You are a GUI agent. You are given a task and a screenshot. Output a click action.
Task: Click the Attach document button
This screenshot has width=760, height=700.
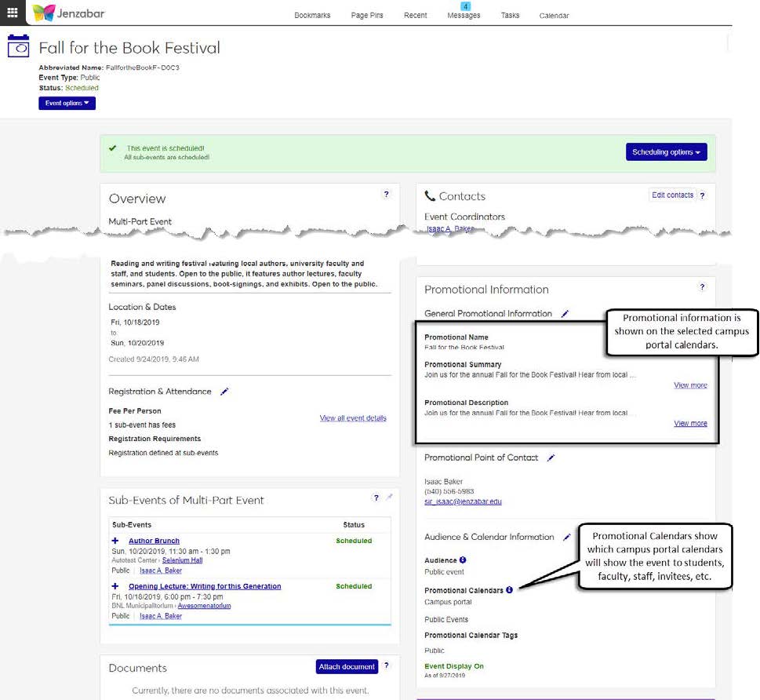tap(347, 667)
